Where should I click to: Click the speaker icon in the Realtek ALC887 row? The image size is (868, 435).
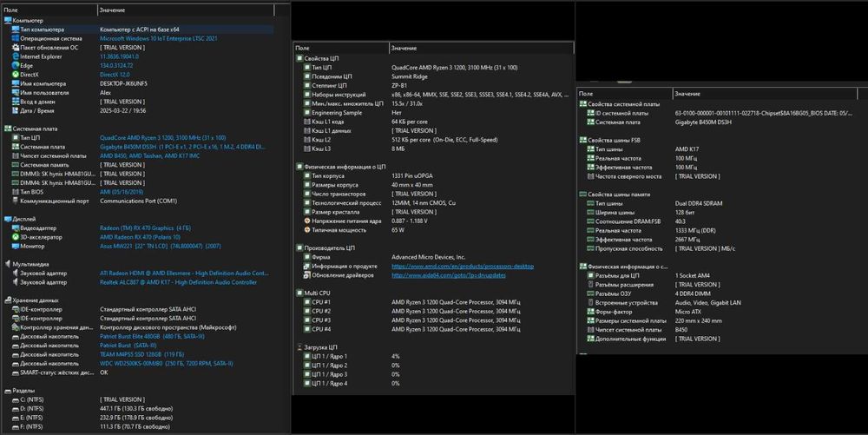tap(16, 282)
